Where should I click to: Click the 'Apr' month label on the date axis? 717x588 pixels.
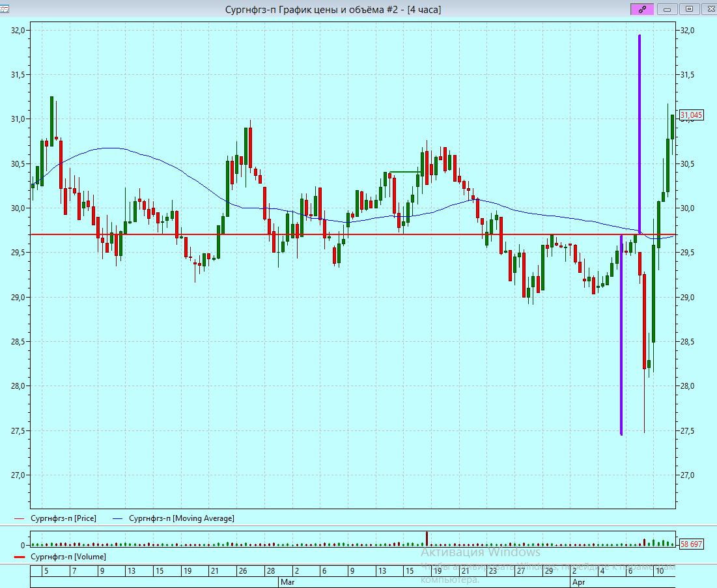(x=578, y=582)
